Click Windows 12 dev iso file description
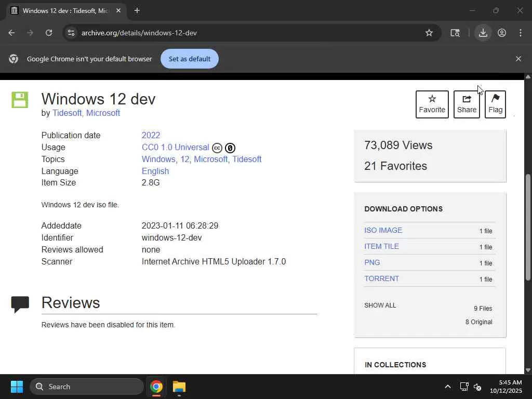The height and width of the screenshot is (399, 532). coord(80,205)
